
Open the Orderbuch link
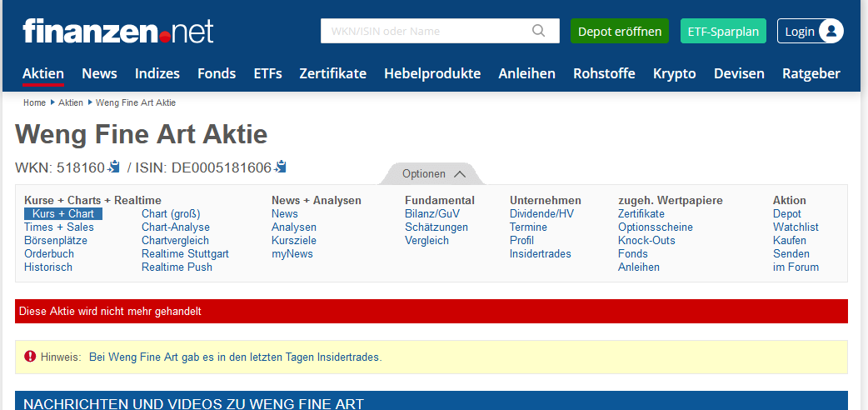point(48,254)
